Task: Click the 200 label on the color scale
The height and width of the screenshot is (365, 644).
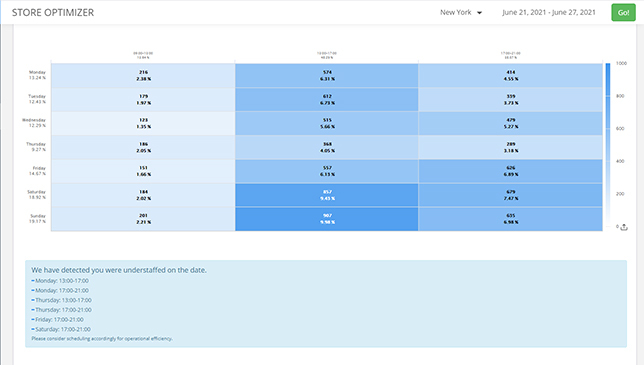Action: pos(620,194)
